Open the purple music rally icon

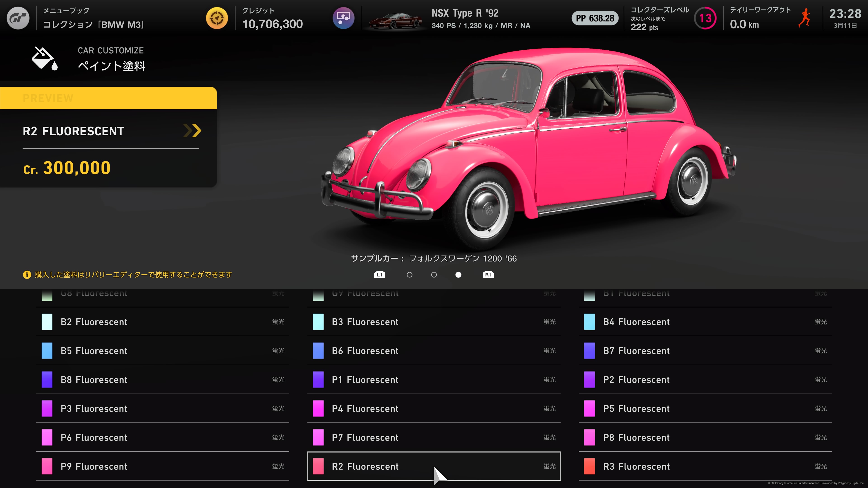(343, 18)
